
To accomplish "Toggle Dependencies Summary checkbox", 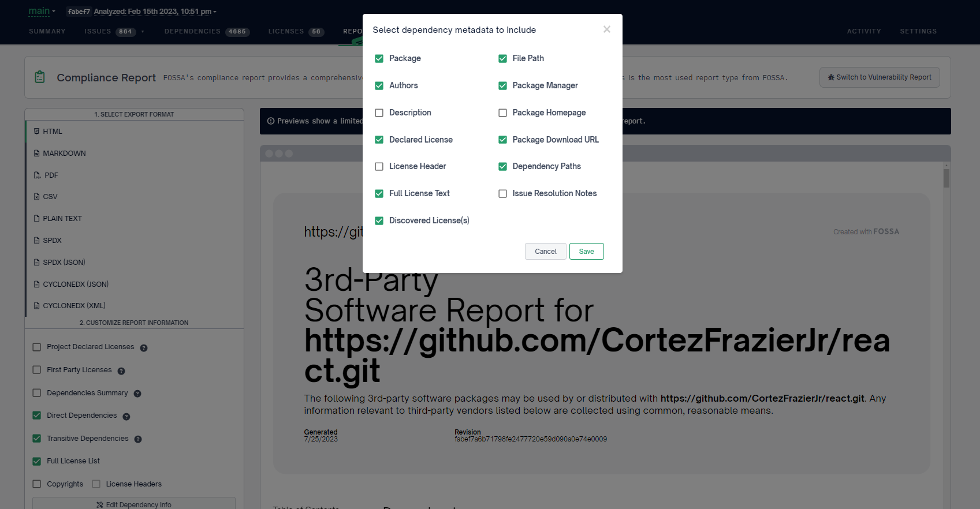I will 37,393.
